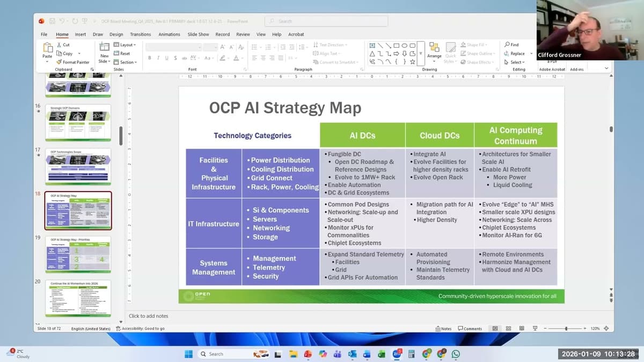The width and height of the screenshot is (644, 362).
Task: Open the Transitions ribbon tab
Action: pyautogui.click(x=140, y=34)
